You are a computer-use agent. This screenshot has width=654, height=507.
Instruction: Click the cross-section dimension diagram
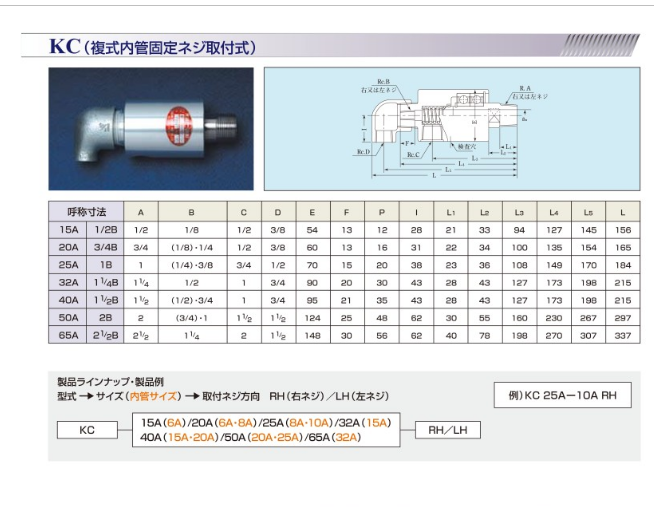pos(452,129)
